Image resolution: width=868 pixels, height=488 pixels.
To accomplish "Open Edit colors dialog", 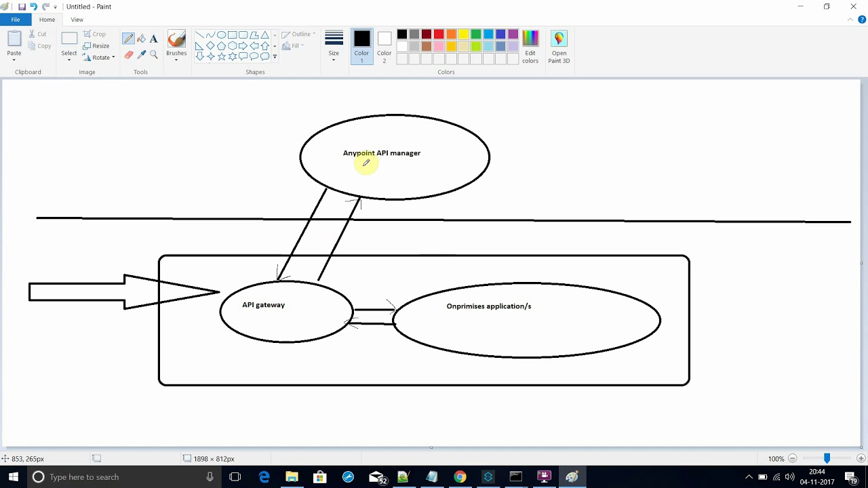I will [530, 47].
